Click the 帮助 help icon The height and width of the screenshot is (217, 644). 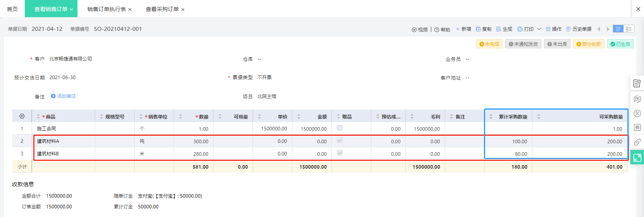[x=437, y=30]
